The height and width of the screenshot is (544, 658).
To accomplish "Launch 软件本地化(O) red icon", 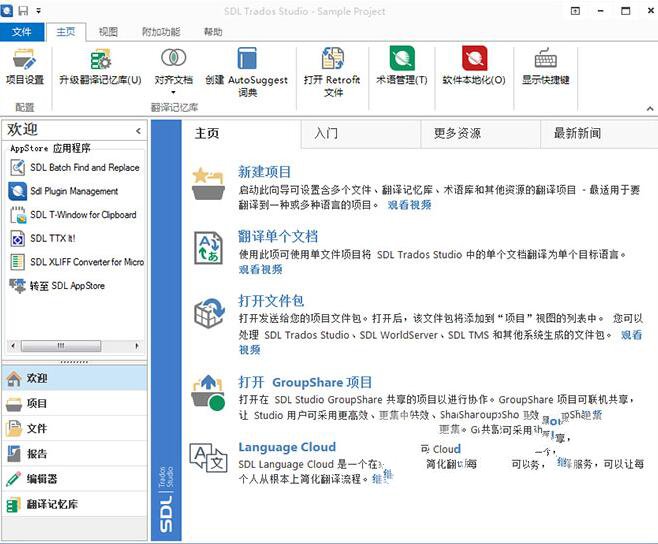I will (x=474, y=58).
